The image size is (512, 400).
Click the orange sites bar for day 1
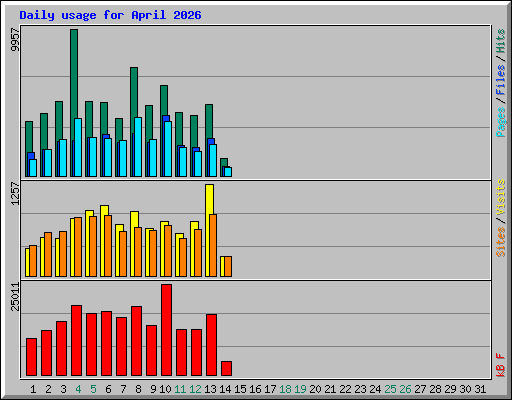33,261
